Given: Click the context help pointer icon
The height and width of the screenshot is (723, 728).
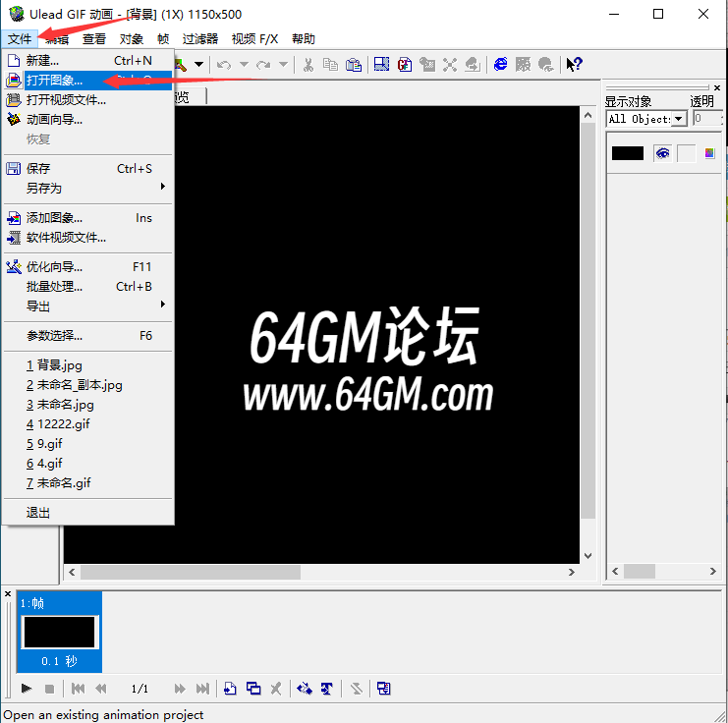Looking at the screenshot, I should (574, 64).
